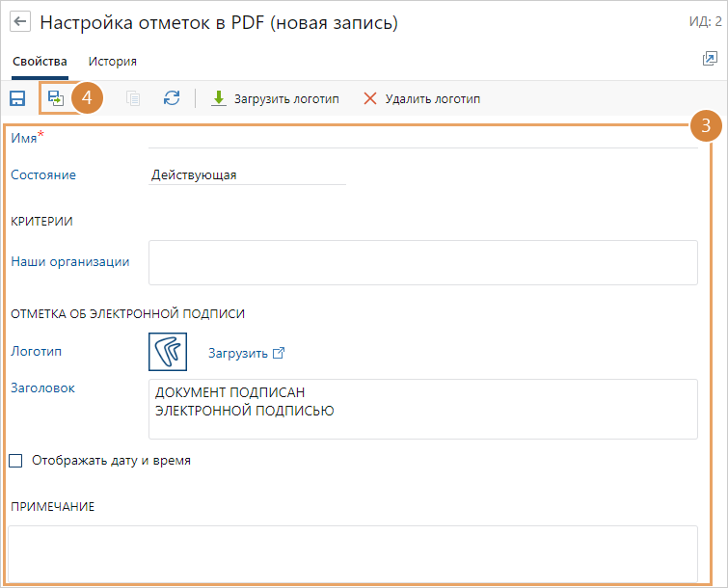The height and width of the screenshot is (588, 728).
Task: Select the Свойства tab
Action: pyautogui.click(x=40, y=62)
